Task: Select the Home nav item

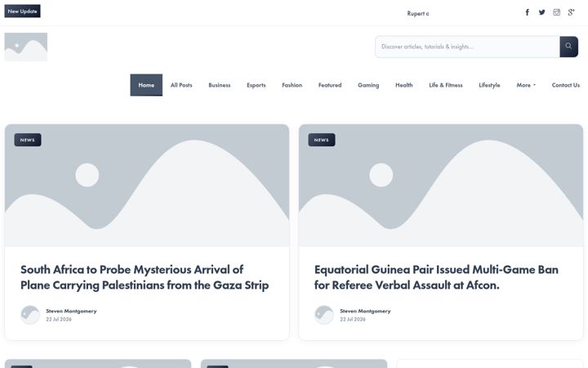Action: pos(146,85)
